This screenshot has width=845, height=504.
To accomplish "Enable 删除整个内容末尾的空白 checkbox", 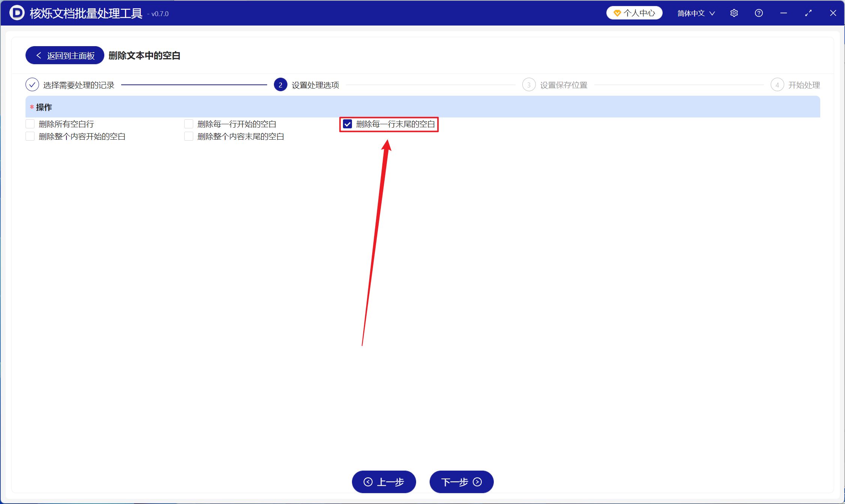I will point(189,137).
